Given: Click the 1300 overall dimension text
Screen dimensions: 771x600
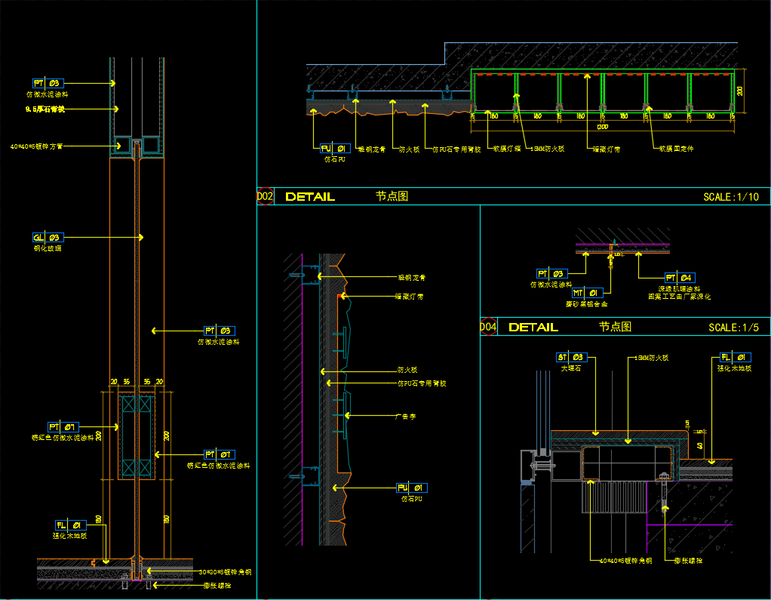Looking at the screenshot, I should point(602,127).
